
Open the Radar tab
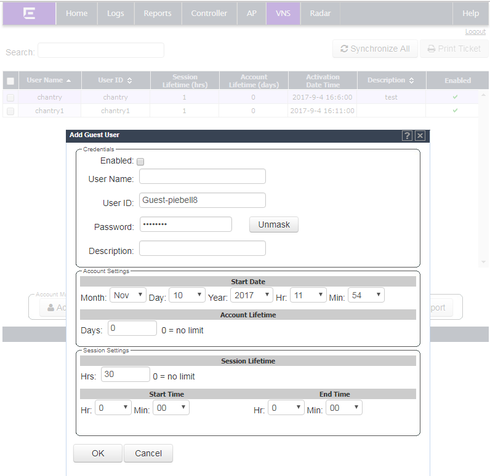tap(320, 13)
